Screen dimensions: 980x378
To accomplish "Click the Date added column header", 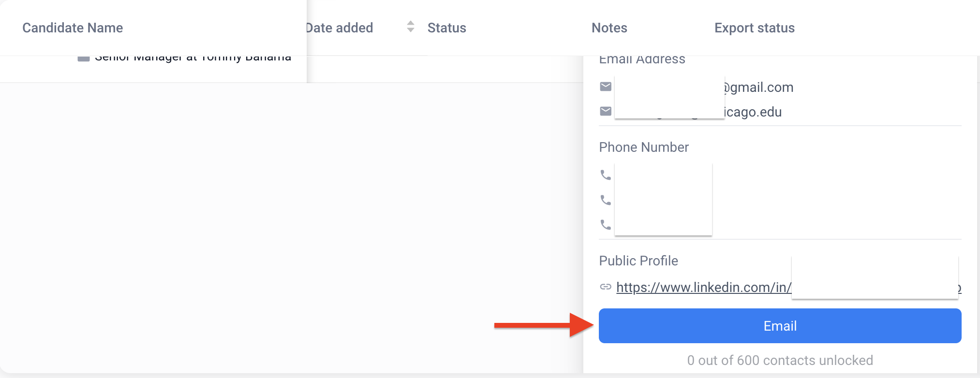I will [x=340, y=28].
